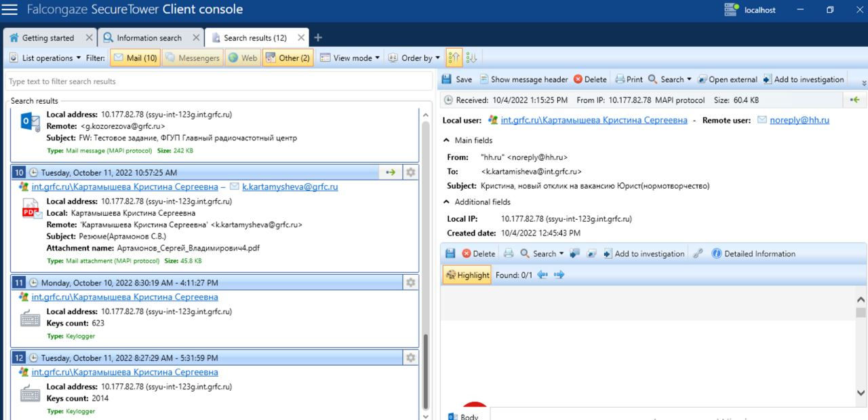Click the Outlook mail icon in the top result
The image size is (868, 420).
(31, 122)
